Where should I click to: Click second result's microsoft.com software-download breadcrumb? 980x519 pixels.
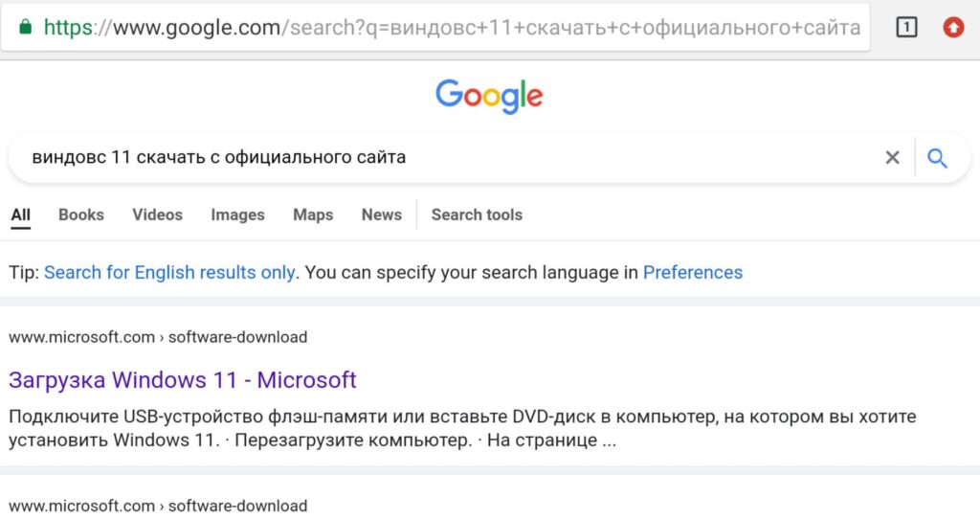coord(158,506)
